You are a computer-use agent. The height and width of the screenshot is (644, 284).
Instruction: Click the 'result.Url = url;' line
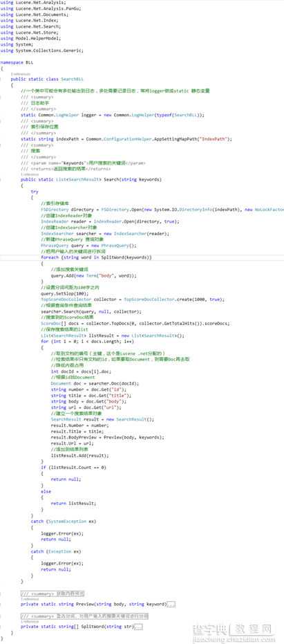click(73, 443)
